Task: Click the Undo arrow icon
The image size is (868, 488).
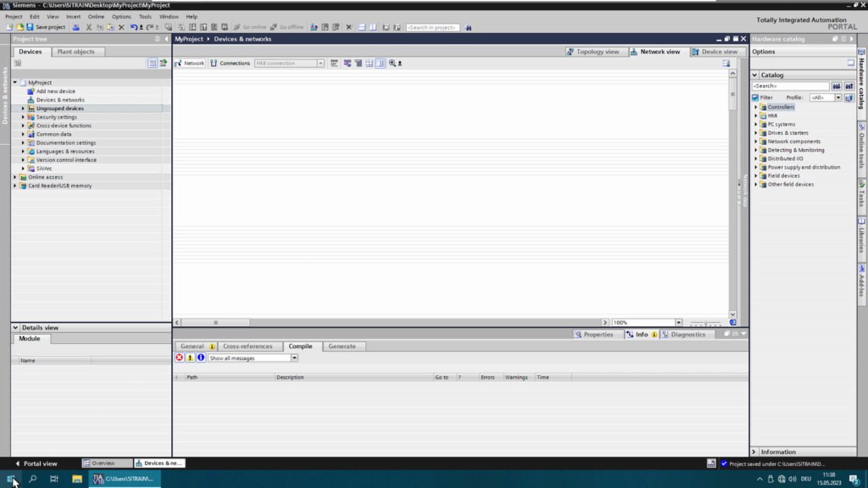Action: click(134, 27)
